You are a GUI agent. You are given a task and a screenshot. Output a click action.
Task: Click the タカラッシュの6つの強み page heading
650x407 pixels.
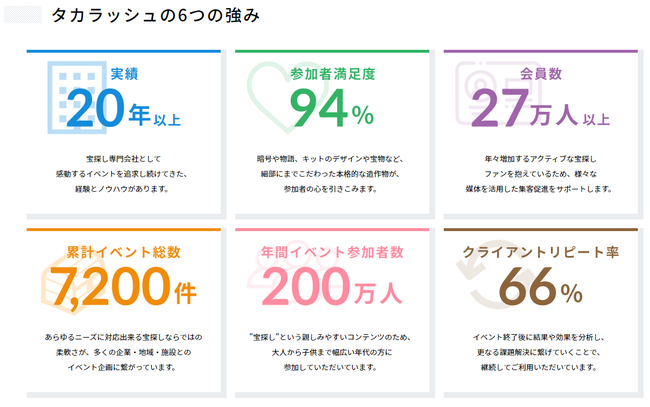155,15
